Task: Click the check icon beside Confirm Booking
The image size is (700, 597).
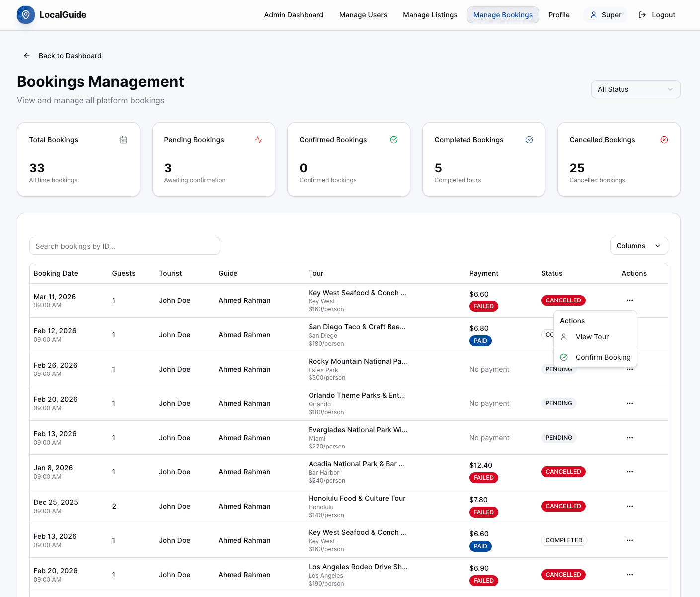Action: click(x=564, y=357)
